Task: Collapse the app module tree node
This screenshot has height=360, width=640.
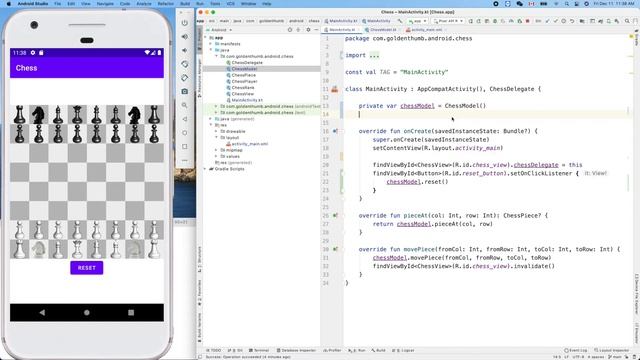Action: click(x=206, y=38)
